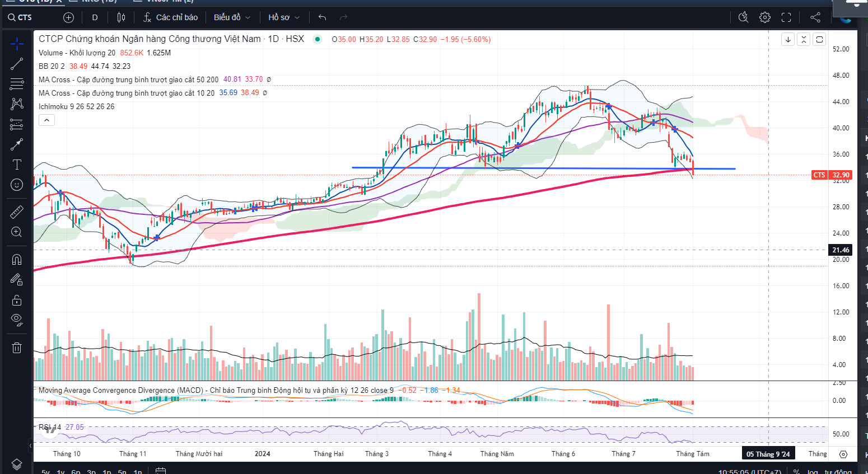Collapse the main chart pane
This screenshot has height=474, width=868.
click(804, 39)
